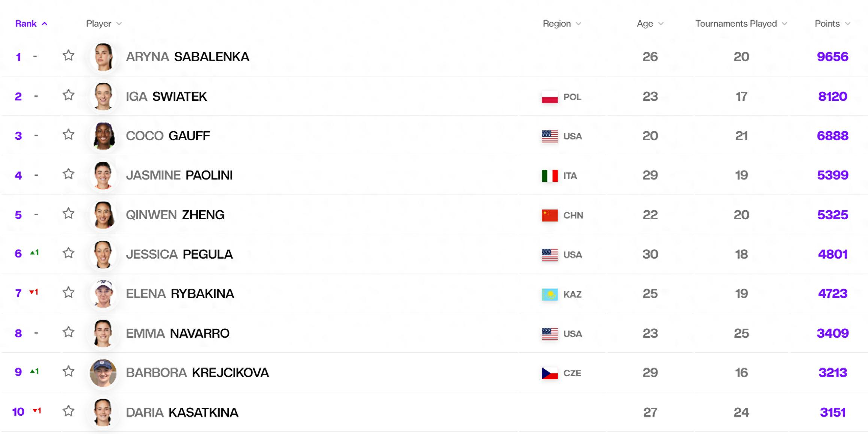Sort by Player column header
The width and height of the screenshot is (868, 434).
[104, 24]
